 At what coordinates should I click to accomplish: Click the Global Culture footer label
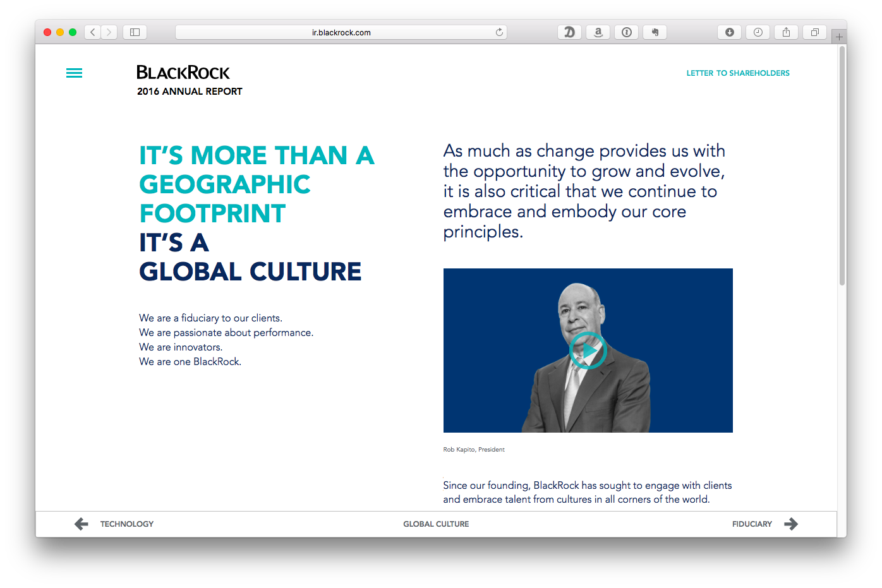click(436, 524)
